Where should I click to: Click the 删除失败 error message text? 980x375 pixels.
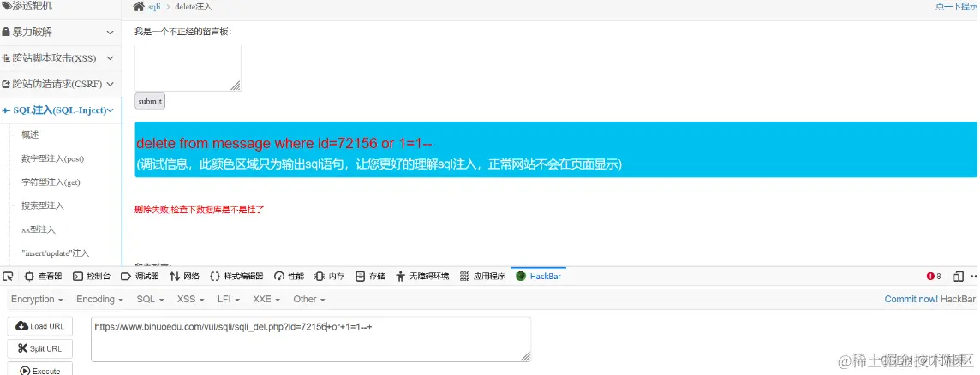(x=200, y=210)
